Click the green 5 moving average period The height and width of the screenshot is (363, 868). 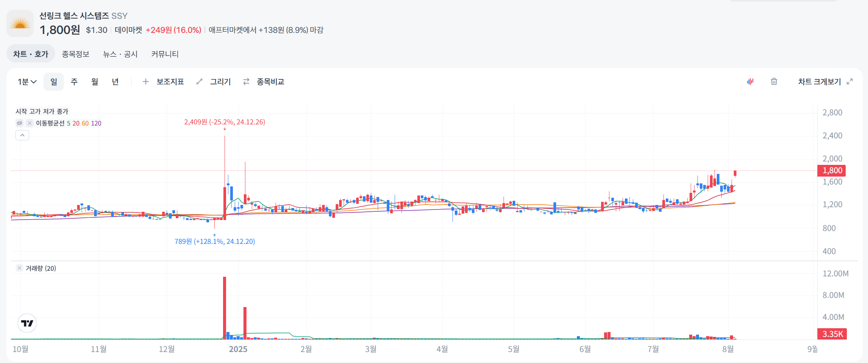(x=68, y=123)
